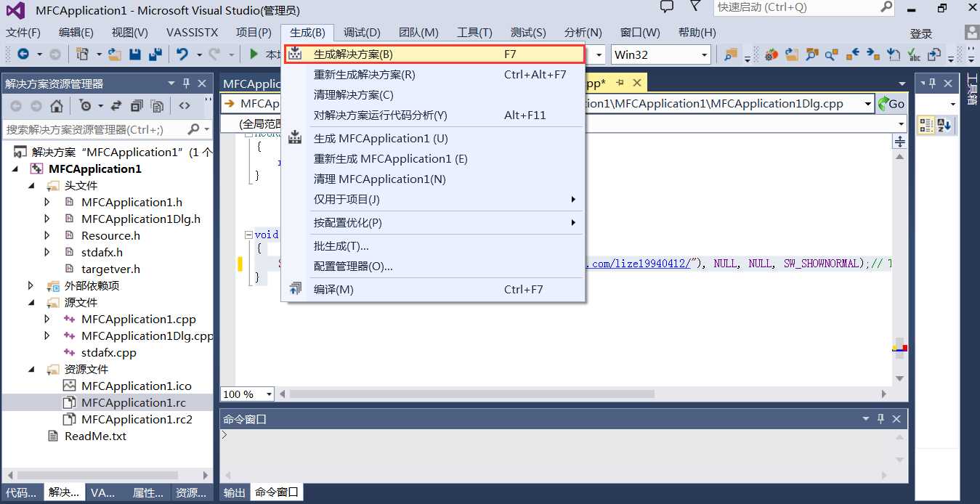Switch to the 输出 tab
Viewport: 980px width, 504px height.
(235, 492)
